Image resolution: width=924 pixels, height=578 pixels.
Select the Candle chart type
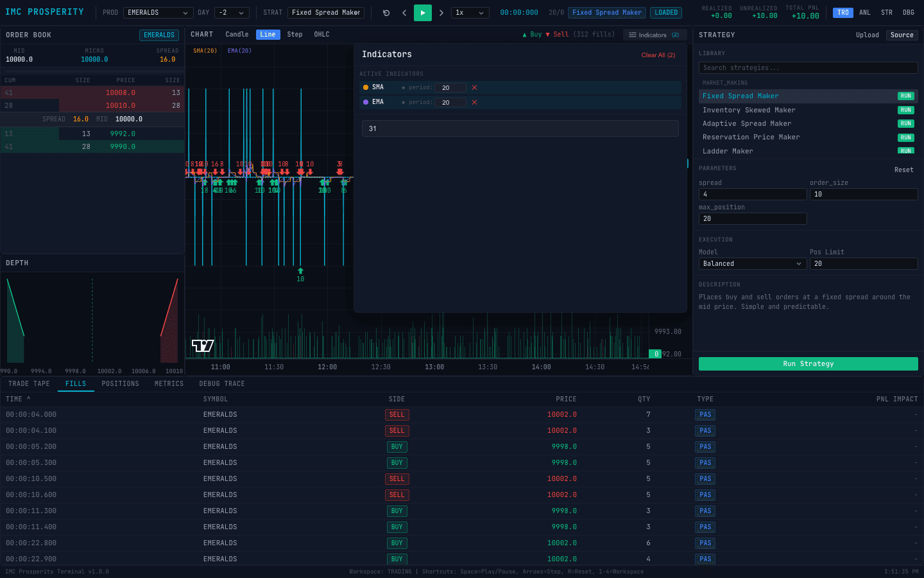(237, 35)
